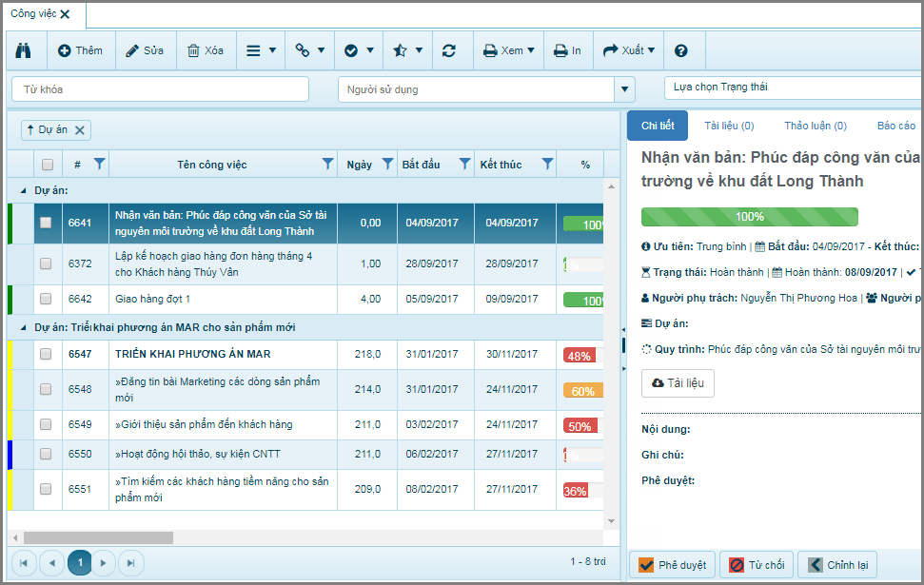The width and height of the screenshot is (924, 585).
Task: Click the Phê duyệt approve button
Action: pos(673,565)
